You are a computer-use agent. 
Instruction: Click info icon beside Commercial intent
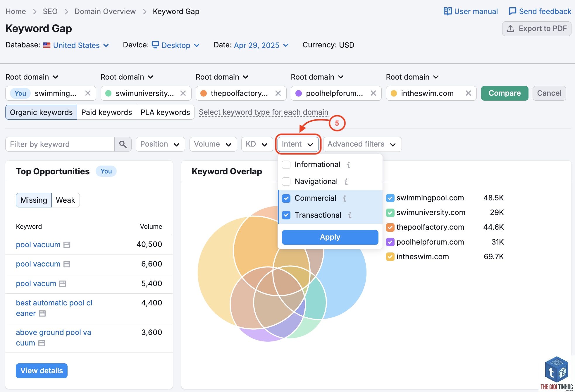[x=345, y=198]
